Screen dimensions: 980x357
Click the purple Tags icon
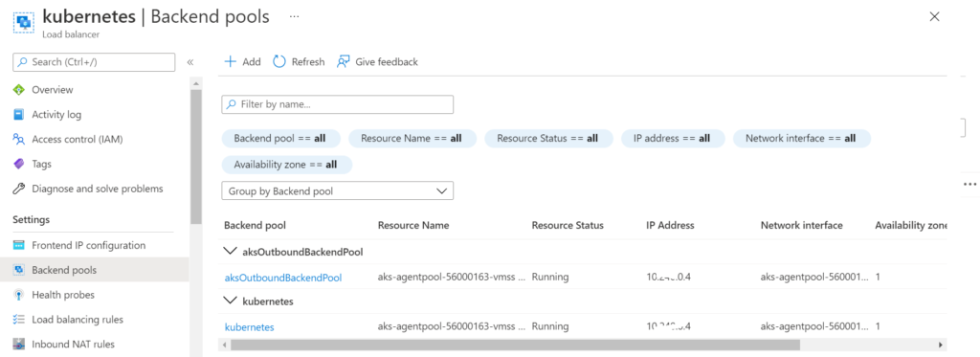[x=19, y=164]
